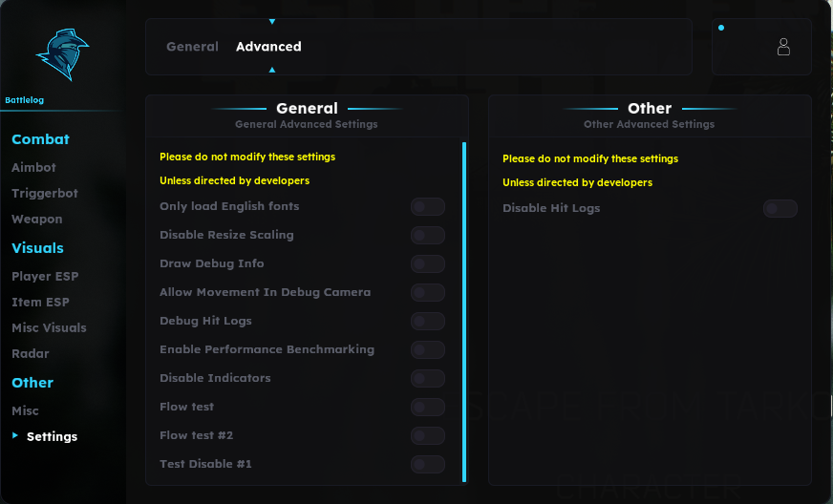Click the blue status dot indicator
The width and height of the screenshot is (833, 504).
(721, 28)
